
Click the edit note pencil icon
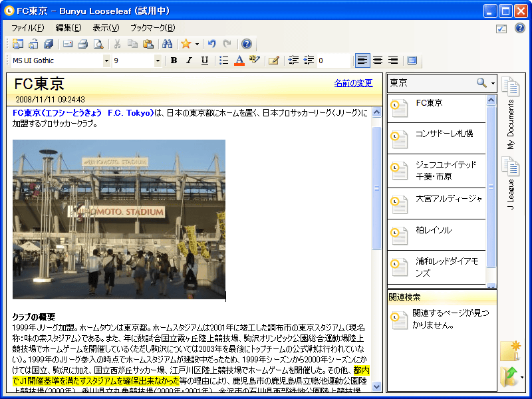pyautogui.click(x=274, y=61)
